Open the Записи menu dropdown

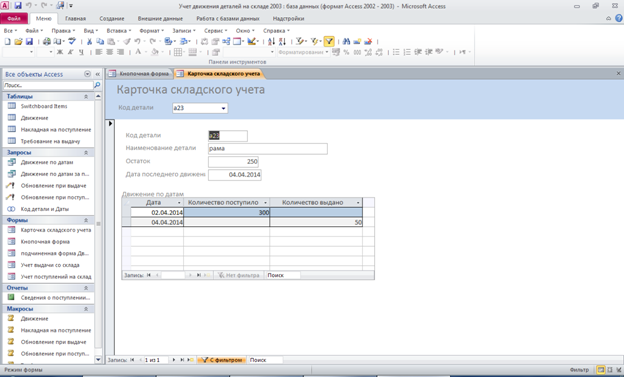(183, 31)
